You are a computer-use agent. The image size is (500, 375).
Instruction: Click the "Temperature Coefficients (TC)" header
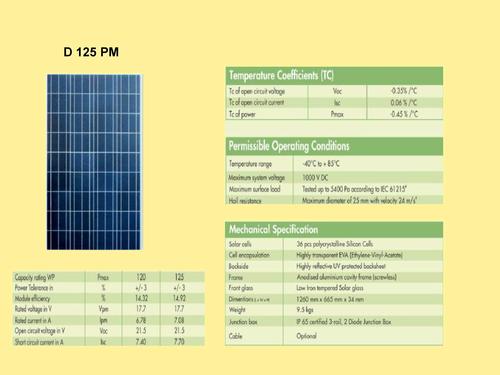(x=281, y=75)
